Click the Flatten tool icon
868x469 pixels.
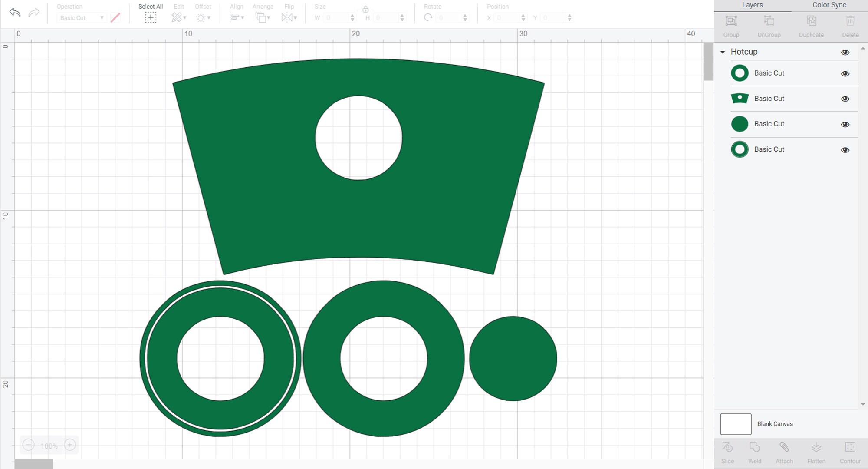tap(816, 447)
